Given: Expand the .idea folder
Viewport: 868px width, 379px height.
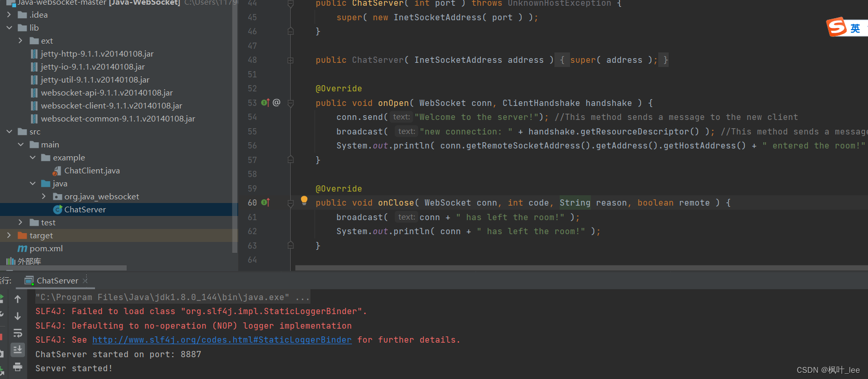Looking at the screenshot, I should 9,15.
